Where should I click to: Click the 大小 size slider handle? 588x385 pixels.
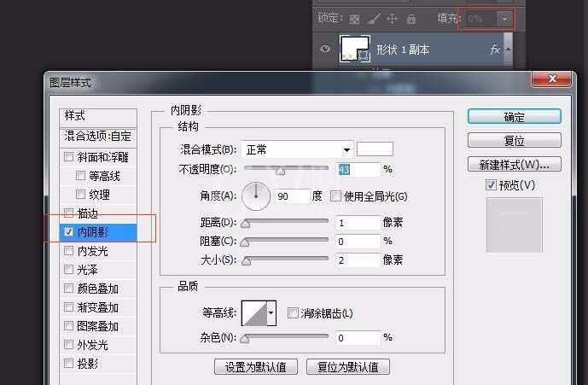246,261
